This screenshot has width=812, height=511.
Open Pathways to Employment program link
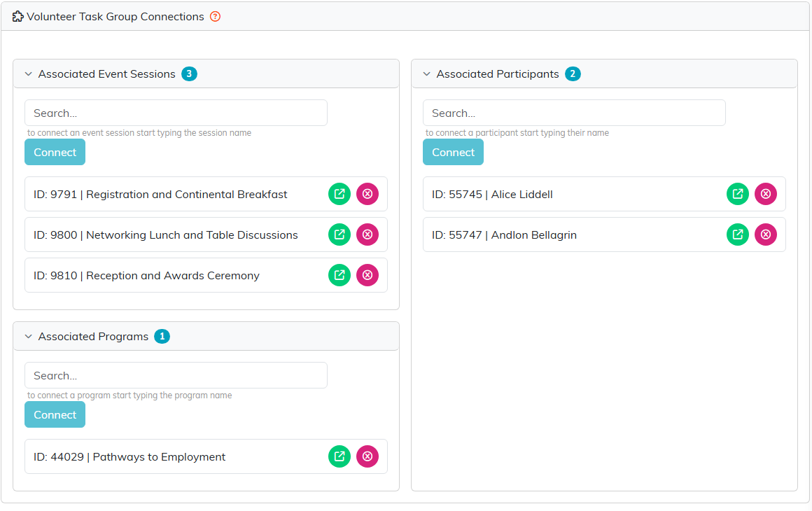click(339, 456)
